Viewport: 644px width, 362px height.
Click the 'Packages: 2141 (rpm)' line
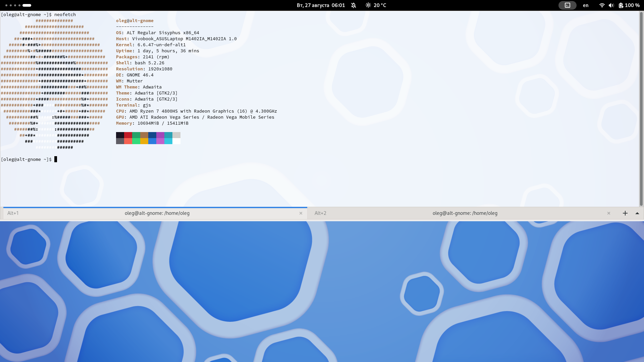point(143,57)
